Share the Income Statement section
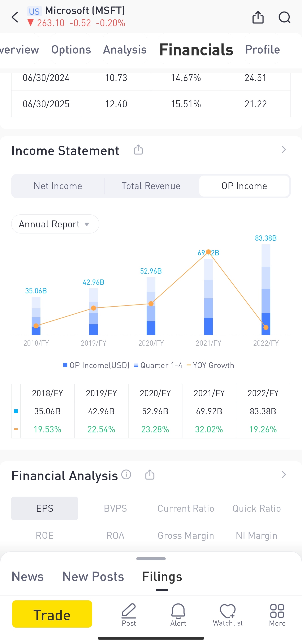The width and height of the screenshot is (302, 644). pos(138,150)
